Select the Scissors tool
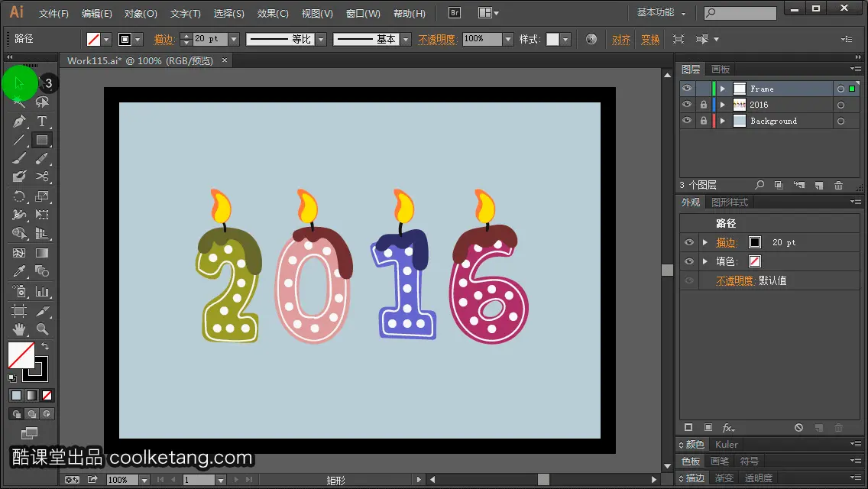Viewport: 868px width, 489px height. tap(42, 176)
